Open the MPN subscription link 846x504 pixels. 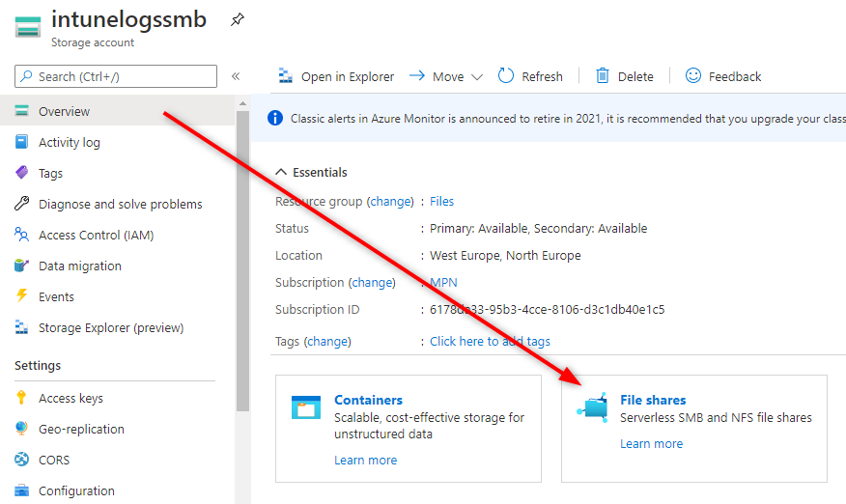443,282
